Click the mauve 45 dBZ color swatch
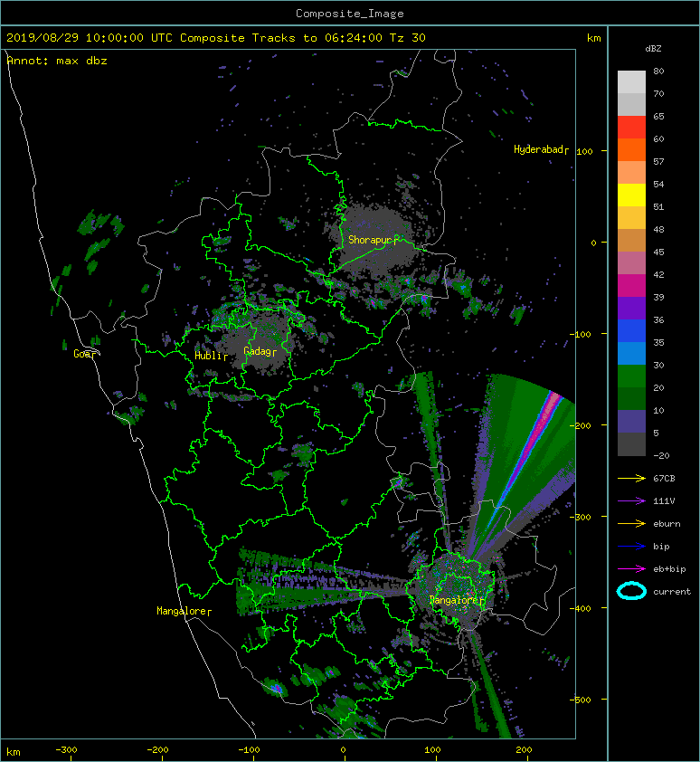Screen dimensions: 700x762 pyautogui.click(x=631, y=263)
